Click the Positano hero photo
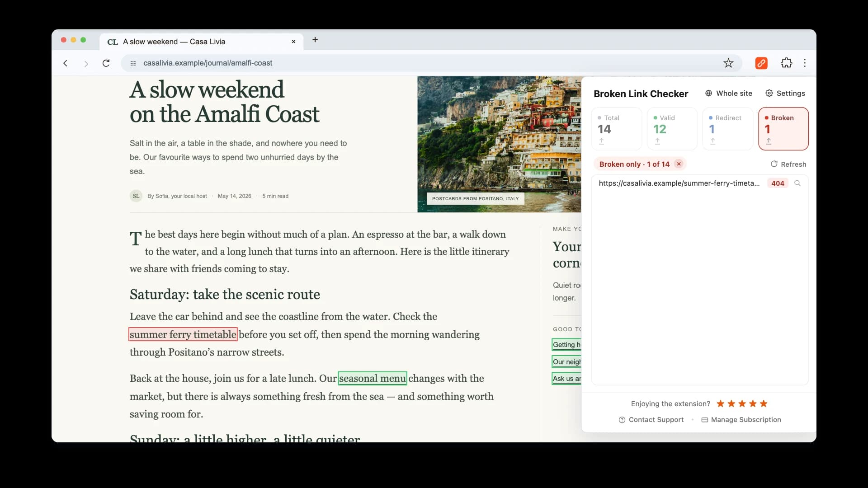Image resolution: width=868 pixels, height=488 pixels. [x=499, y=144]
